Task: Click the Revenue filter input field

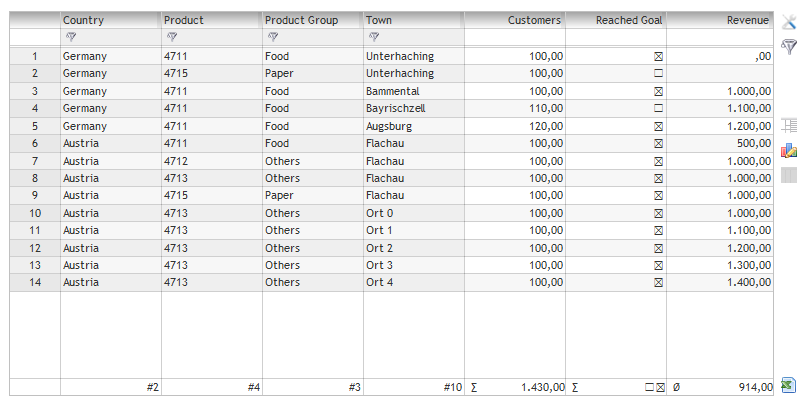Action: (x=718, y=37)
